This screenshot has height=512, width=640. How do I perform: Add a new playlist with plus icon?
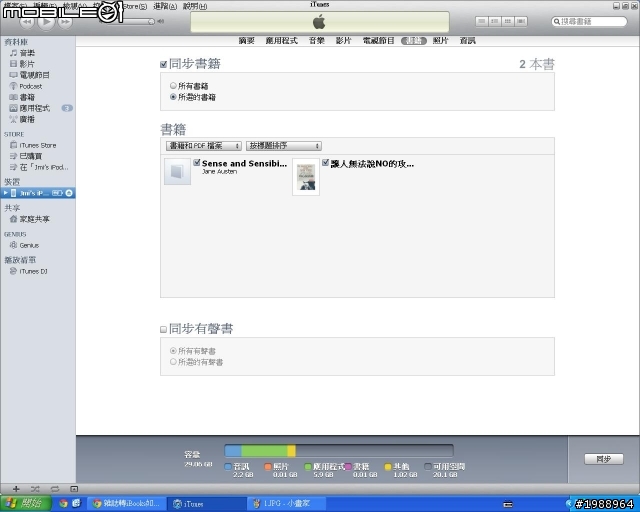(16, 489)
